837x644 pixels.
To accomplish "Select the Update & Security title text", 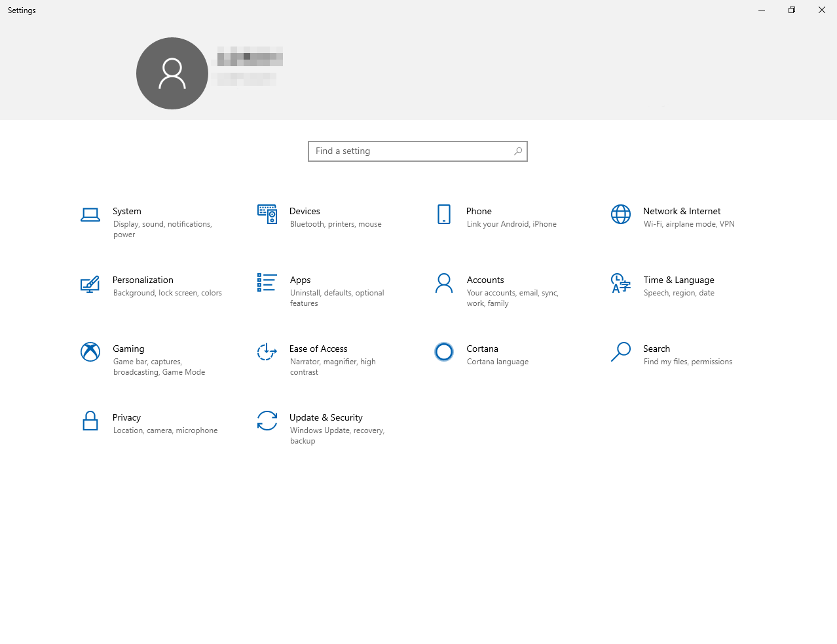I will pyautogui.click(x=326, y=417).
